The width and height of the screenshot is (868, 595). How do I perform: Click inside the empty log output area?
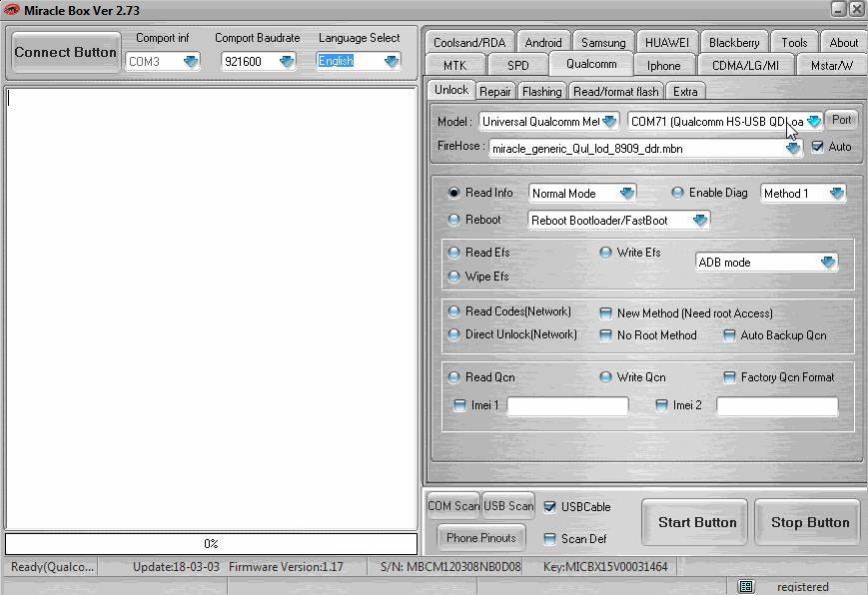[211, 308]
